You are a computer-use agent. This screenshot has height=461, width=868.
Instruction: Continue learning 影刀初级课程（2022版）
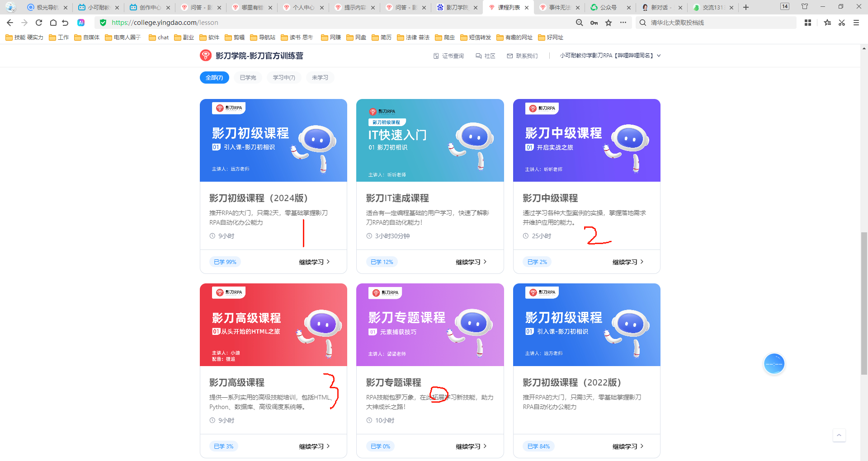(628, 447)
